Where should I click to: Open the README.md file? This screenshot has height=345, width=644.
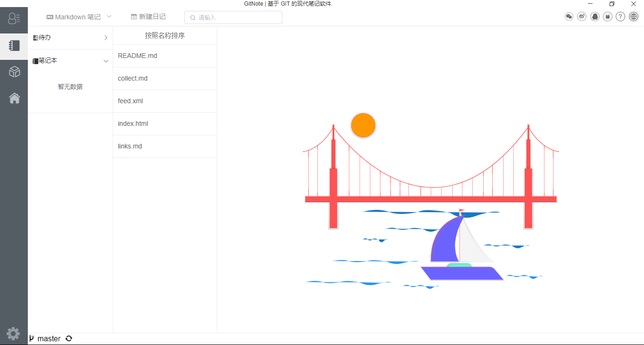(x=165, y=56)
